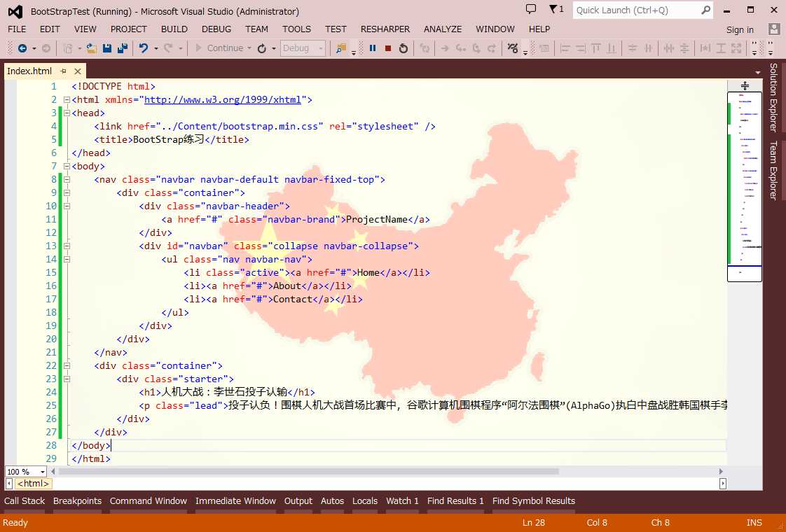Click the Quick Launch magnifier icon

(705, 10)
